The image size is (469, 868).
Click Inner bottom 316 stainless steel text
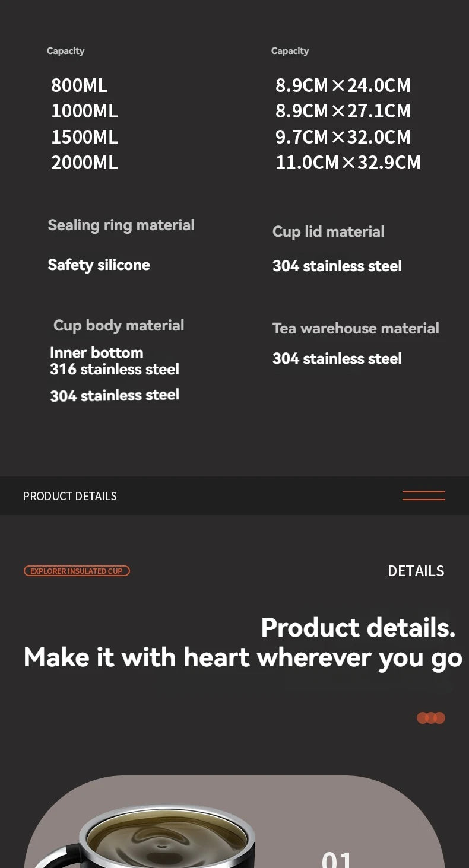tap(114, 361)
